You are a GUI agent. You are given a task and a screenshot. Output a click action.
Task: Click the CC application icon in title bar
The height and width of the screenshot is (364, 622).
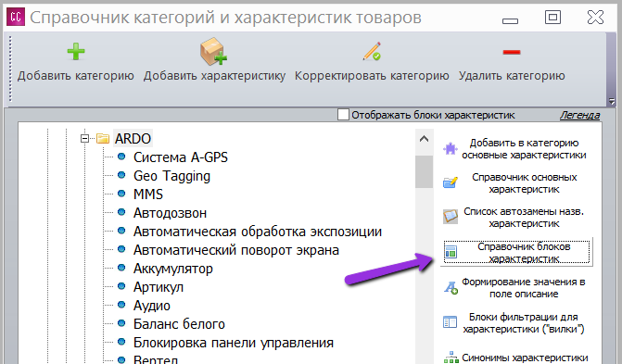coord(16,18)
